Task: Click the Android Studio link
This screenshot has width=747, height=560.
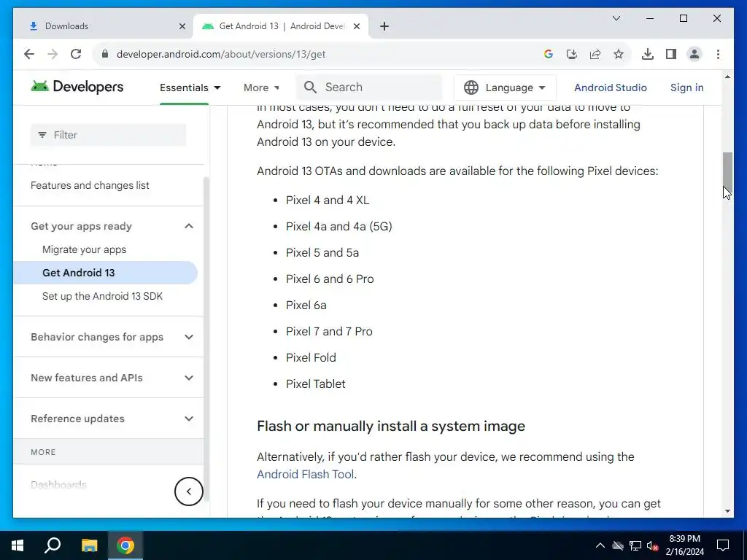Action: 611,87
